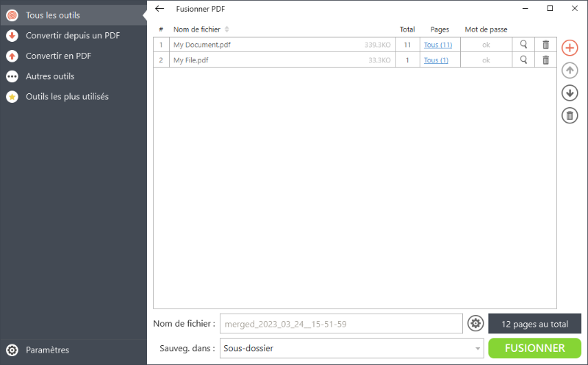Sort by Nom de fichier arrows

pyautogui.click(x=226, y=29)
